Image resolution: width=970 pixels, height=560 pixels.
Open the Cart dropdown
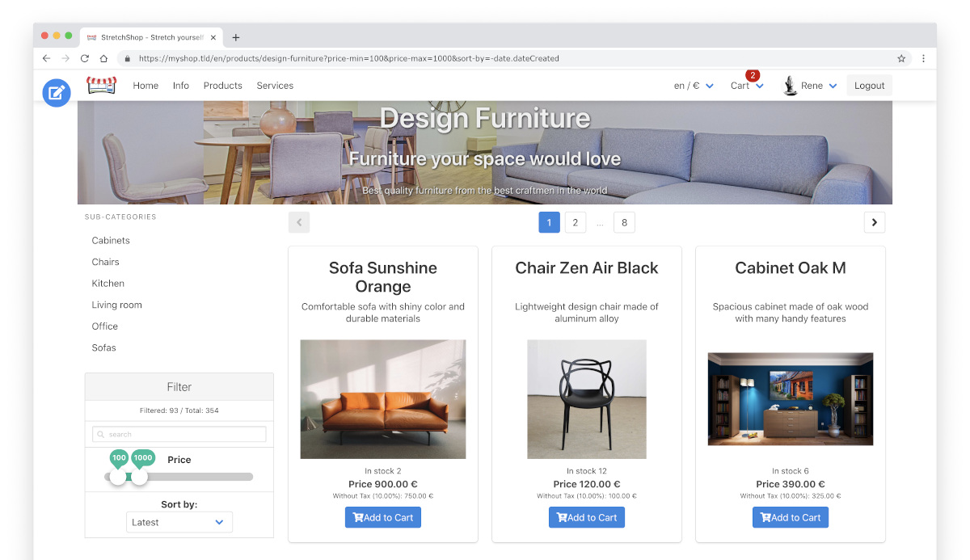pyautogui.click(x=747, y=86)
